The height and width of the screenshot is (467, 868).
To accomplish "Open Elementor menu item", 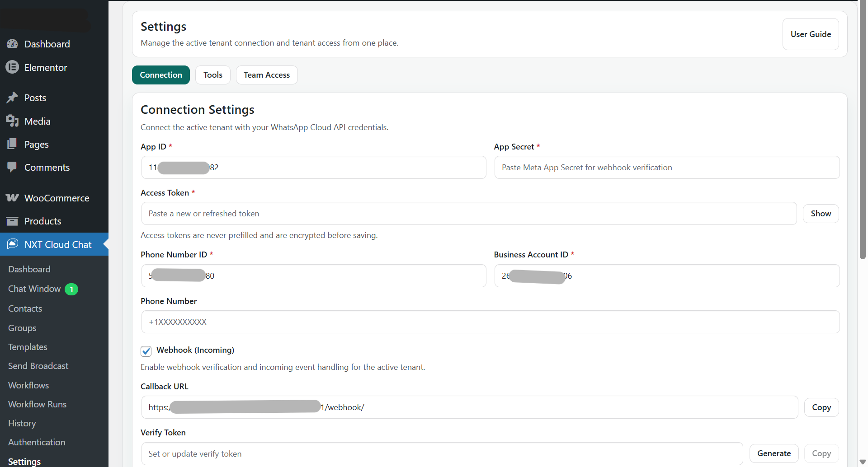I will tap(54, 67).
